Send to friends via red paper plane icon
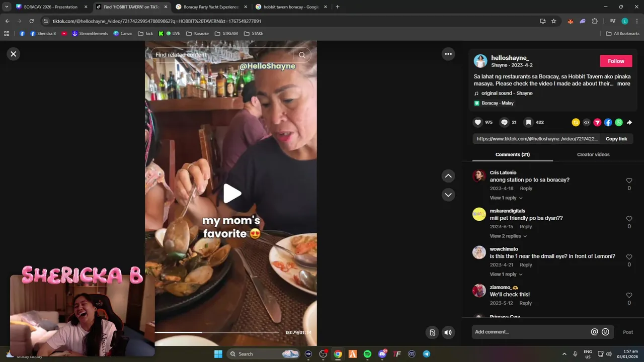 point(597,122)
